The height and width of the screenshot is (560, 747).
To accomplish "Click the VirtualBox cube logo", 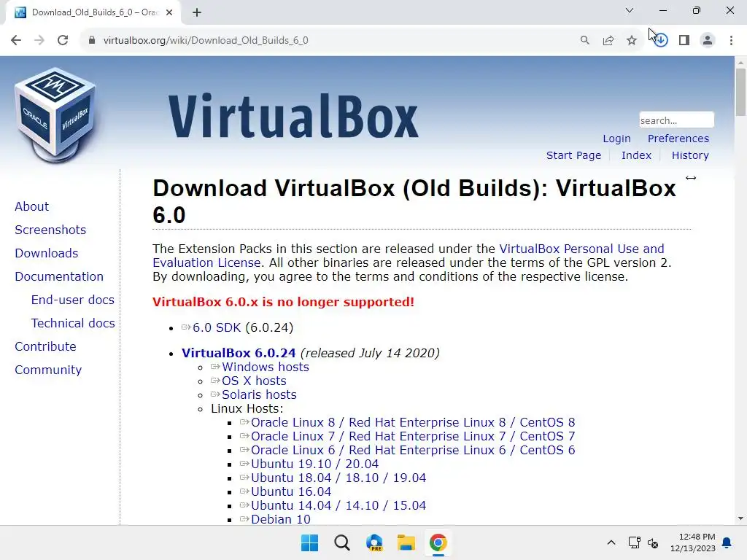I will click(x=55, y=116).
